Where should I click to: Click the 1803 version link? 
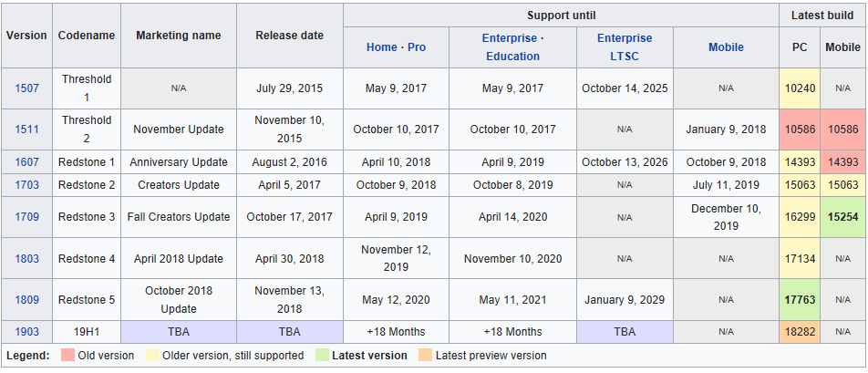(26, 259)
